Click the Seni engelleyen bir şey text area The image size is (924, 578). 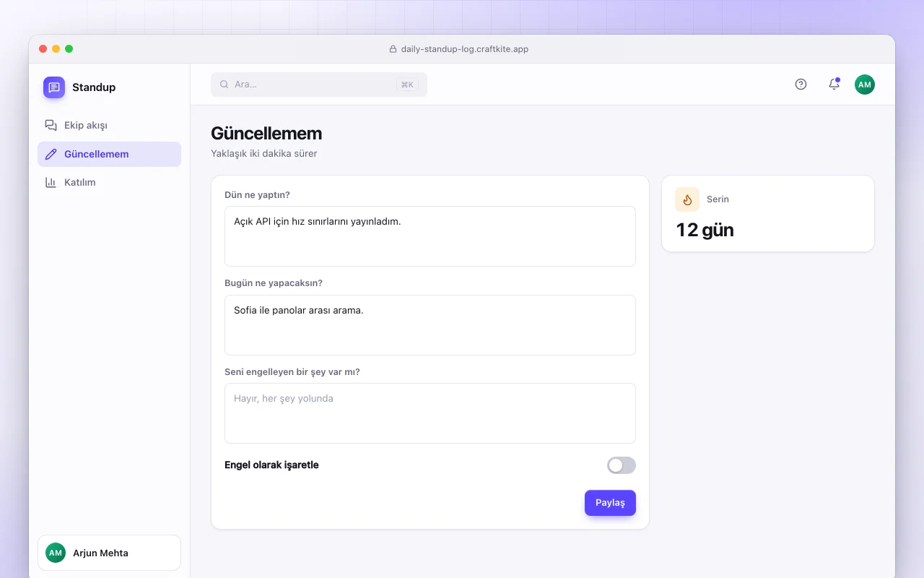coord(430,413)
